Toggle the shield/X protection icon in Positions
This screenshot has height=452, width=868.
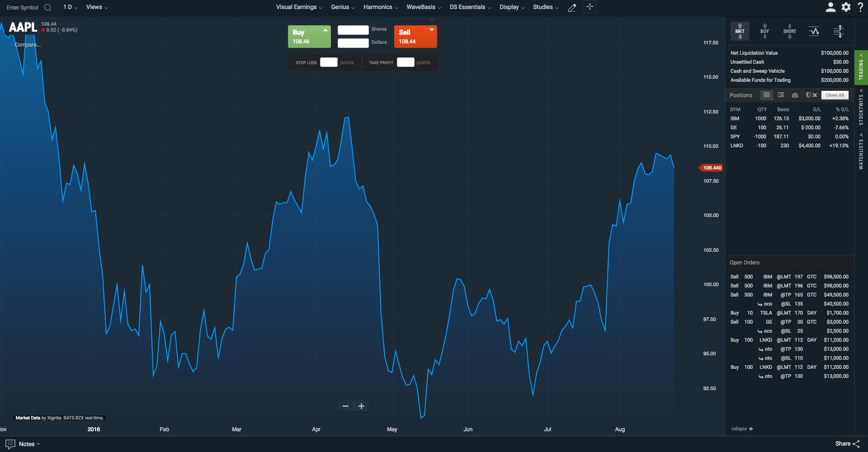(811, 95)
